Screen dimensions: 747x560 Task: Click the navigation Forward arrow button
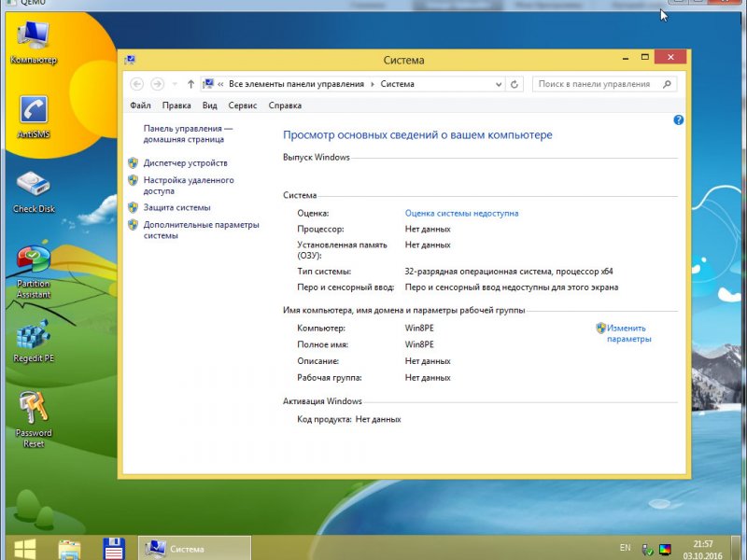pyautogui.click(x=157, y=84)
